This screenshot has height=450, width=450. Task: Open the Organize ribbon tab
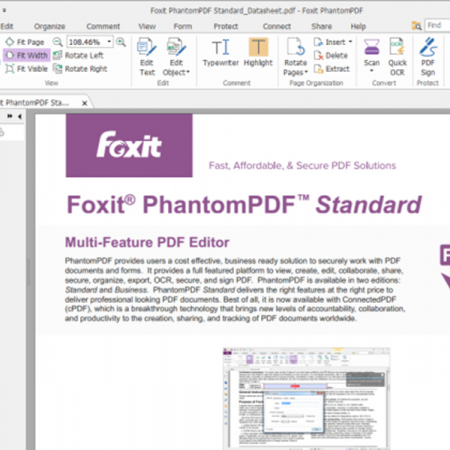pyautogui.click(x=50, y=26)
